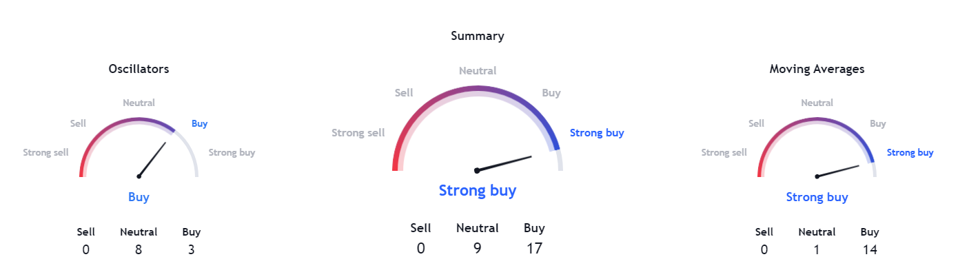Screen dimensions: 980x279
Task: Click highlighted 'Buy' label on Oscillators arc
Action: click(199, 124)
